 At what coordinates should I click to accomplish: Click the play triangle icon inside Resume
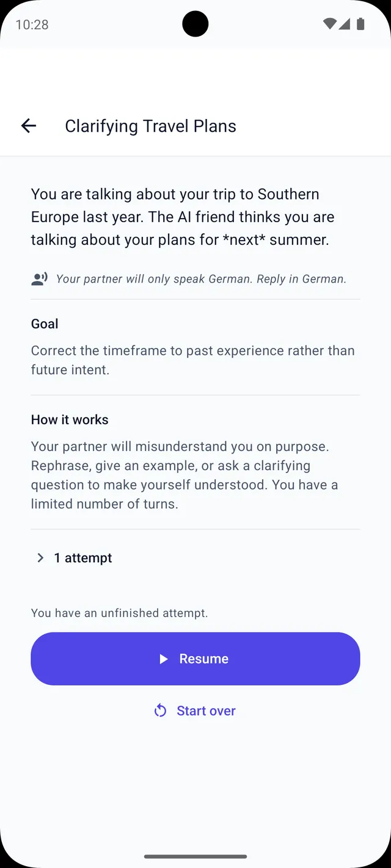point(163,659)
